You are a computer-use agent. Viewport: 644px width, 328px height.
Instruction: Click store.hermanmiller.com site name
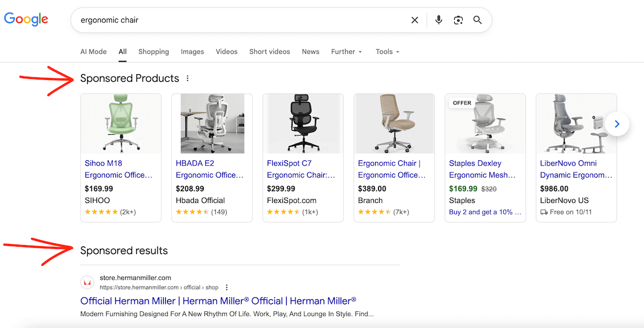(136, 278)
